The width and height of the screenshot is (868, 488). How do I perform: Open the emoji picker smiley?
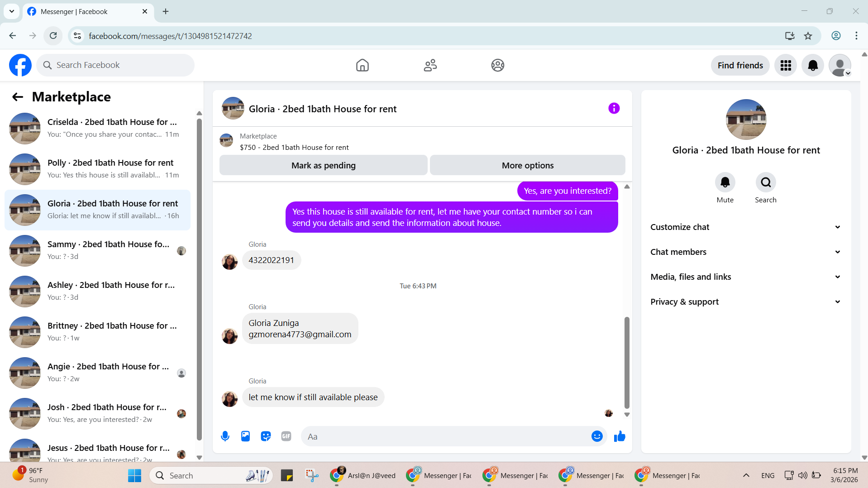597,436
